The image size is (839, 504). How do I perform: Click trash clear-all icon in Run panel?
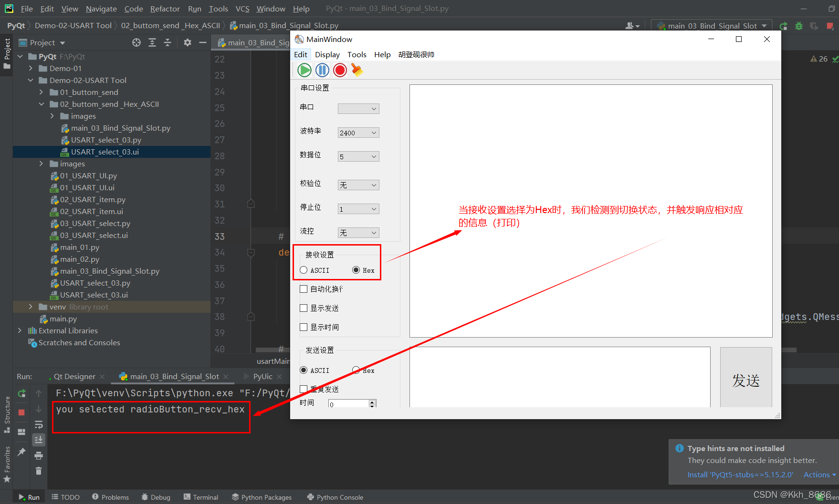[x=39, y=471]
